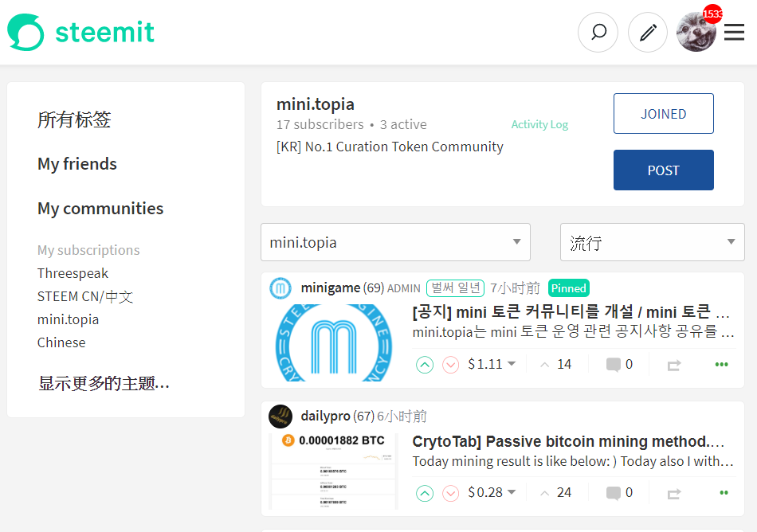
Task: Click the 17 subscribers text
Action: (320, 124)
